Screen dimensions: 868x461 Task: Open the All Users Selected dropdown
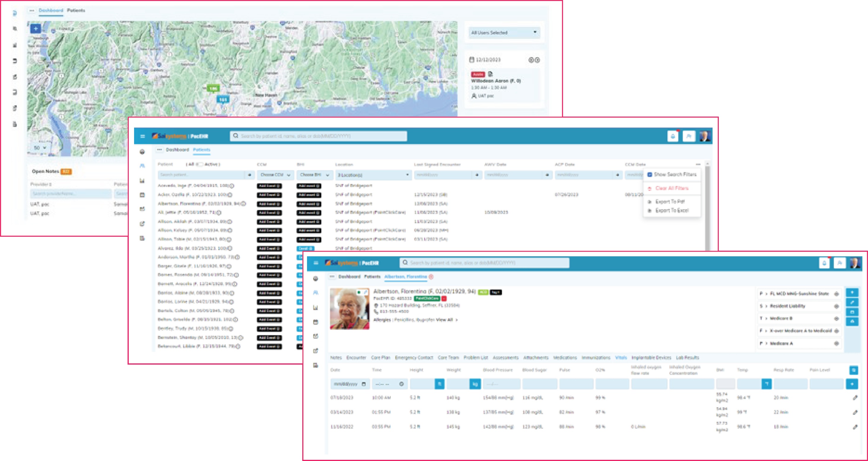[x=504, y=33]
